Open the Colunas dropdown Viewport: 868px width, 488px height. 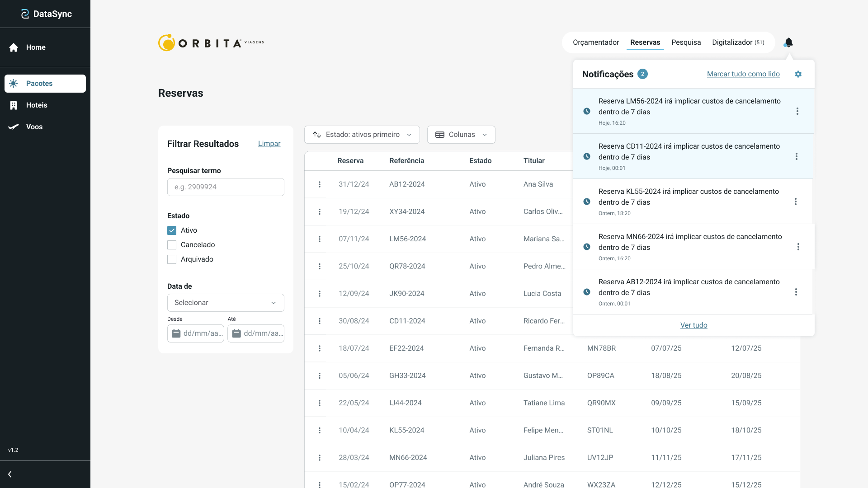tap(461, 135)
